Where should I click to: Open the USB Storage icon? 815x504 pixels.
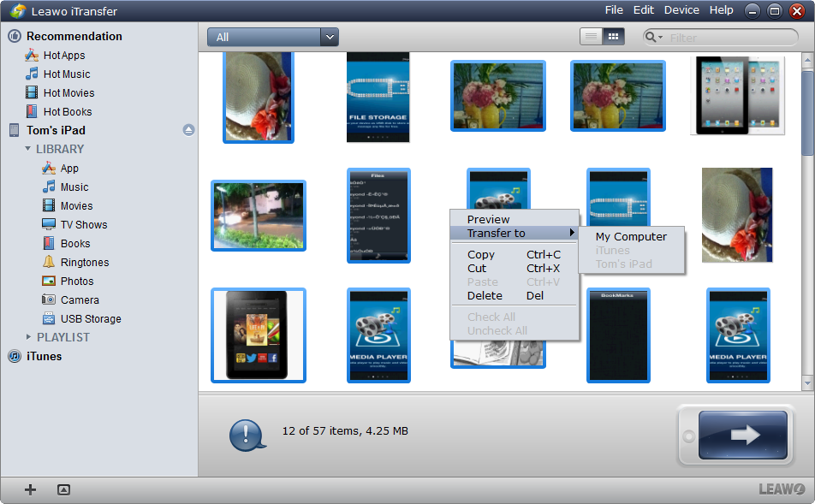pyautogui.click(x=49, y=318)
